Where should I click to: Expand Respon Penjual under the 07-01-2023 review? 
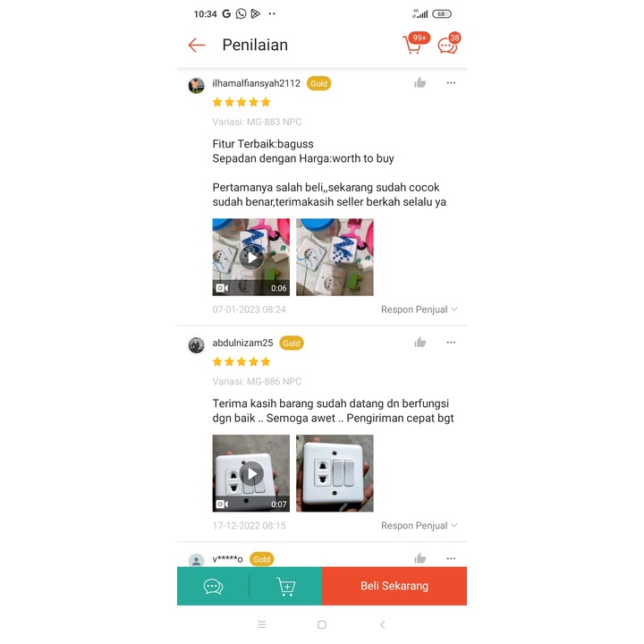coord(419,309)
